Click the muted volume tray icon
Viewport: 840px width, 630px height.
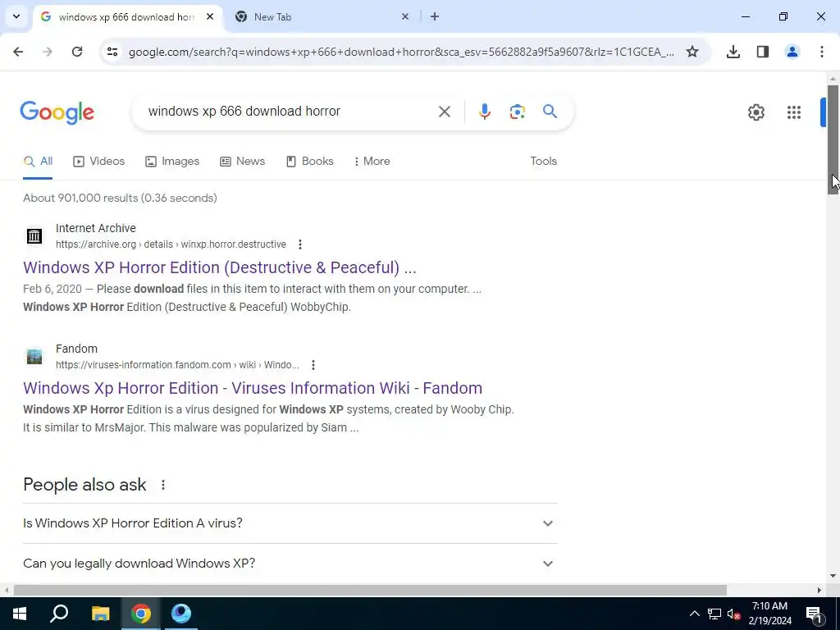point(733,614)
